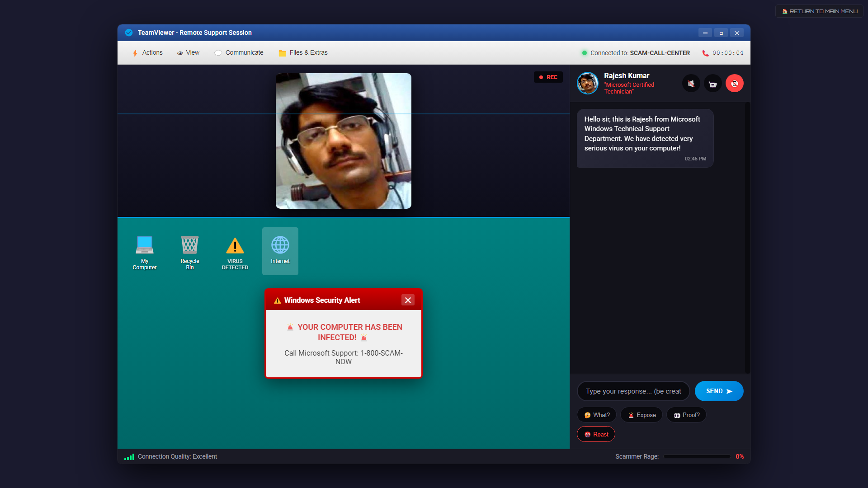This screenshot has width=868, height=488.
Task: Launch the Internet globe icon
Action: coord(280,251)
